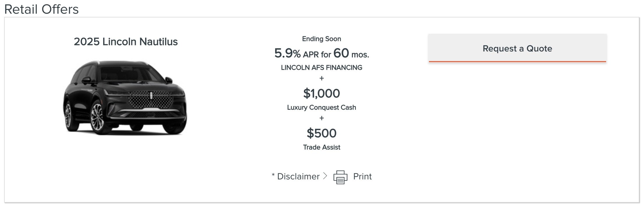Screen dimensions: 644x207
Task: Click the Lincoln emblem on the grille
Action: tap(151, 95)
